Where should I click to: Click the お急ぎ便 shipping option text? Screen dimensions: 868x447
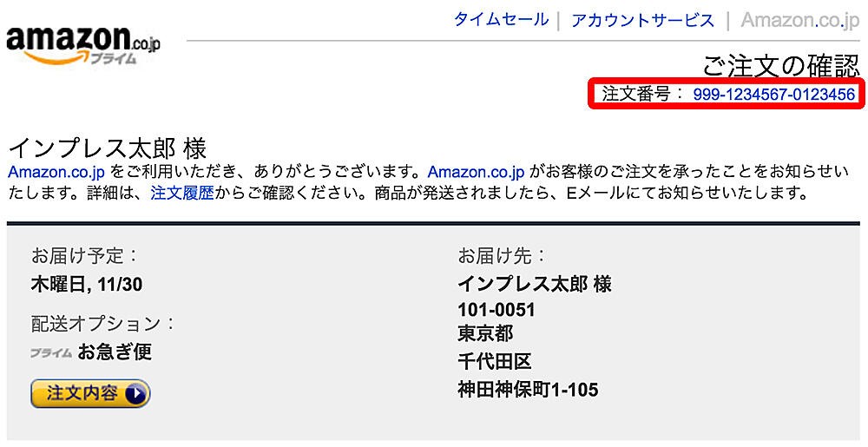(115, 352)
